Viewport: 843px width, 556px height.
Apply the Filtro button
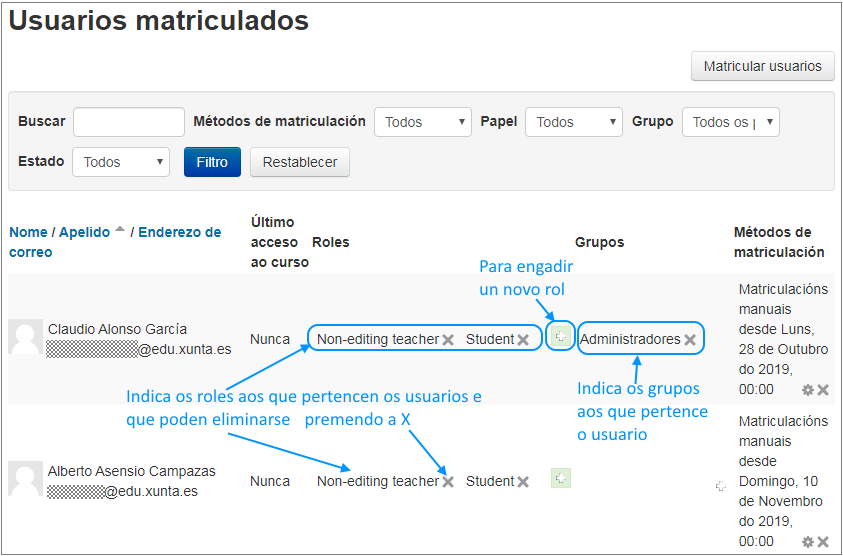(212, 162)
